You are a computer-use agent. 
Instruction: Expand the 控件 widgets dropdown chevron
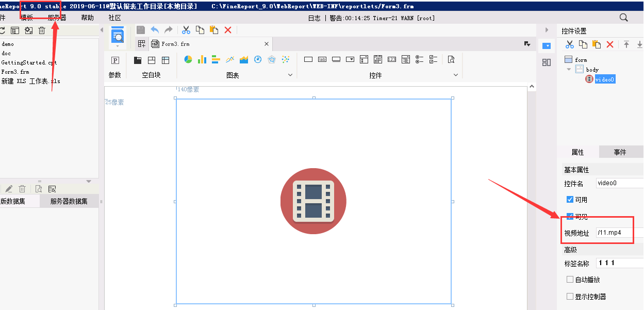point(456,75)
